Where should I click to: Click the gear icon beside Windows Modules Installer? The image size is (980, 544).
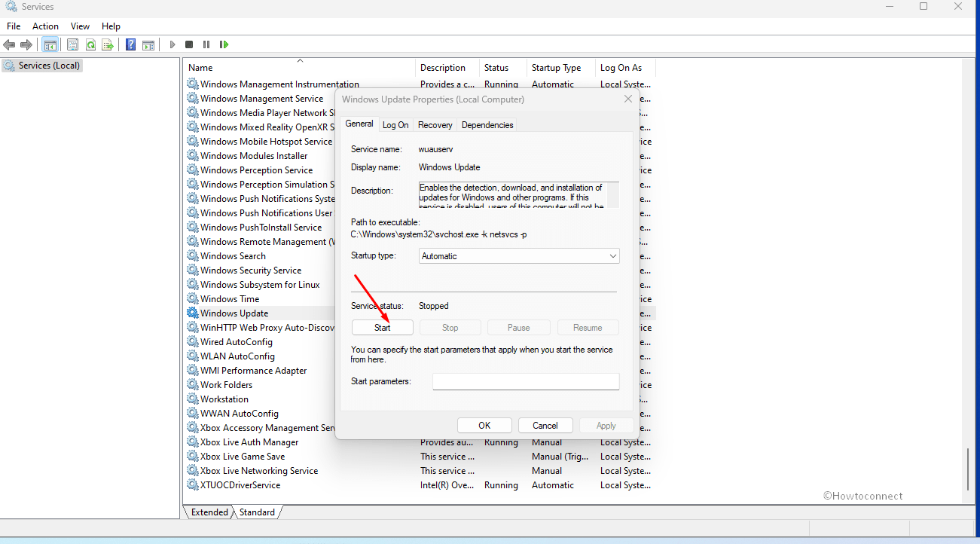tap(193, 156)
